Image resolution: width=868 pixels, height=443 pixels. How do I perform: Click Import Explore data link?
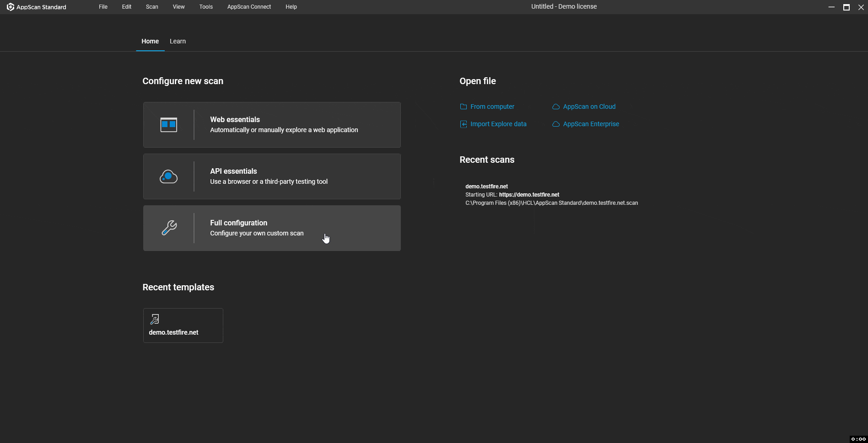[498, 124]
